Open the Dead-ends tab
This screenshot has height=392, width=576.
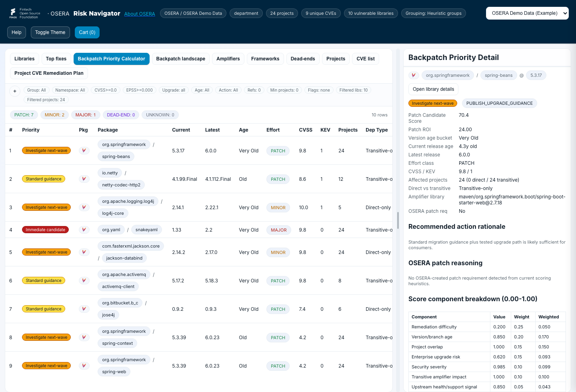[303, 59]
